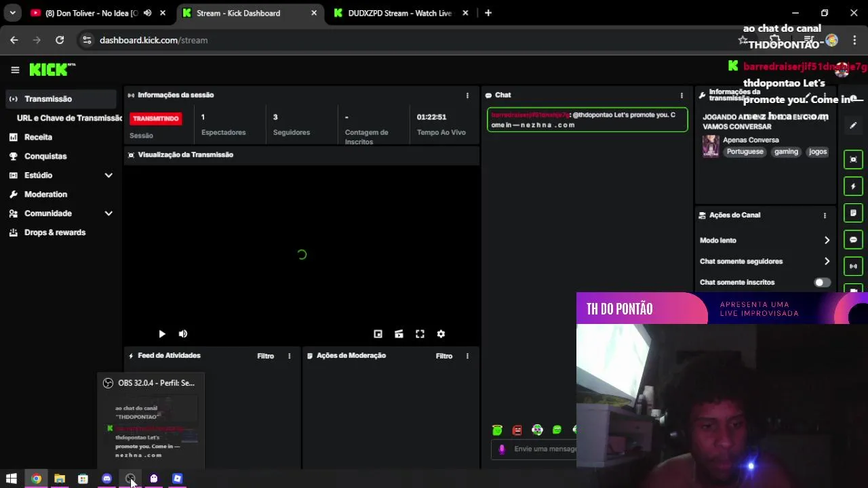Screen dimensions: 868x488
Task: Select the green halo emote
Action: pos(497,430)
